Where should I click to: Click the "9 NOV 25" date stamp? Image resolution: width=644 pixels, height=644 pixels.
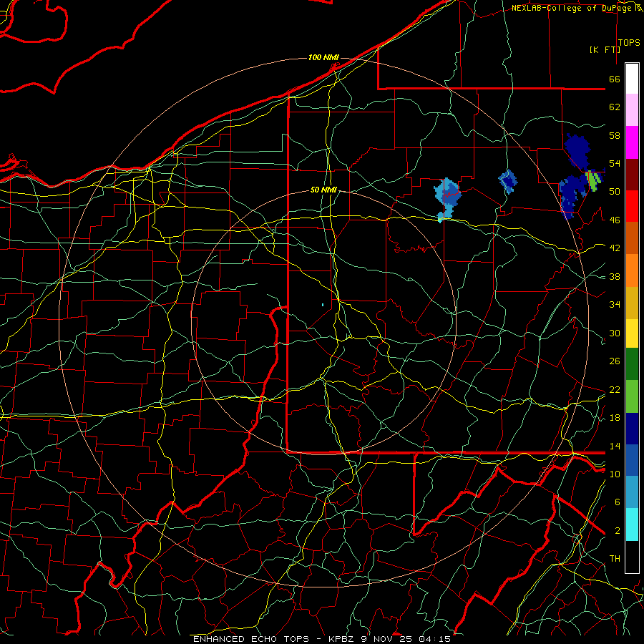(x=386, y=639)
